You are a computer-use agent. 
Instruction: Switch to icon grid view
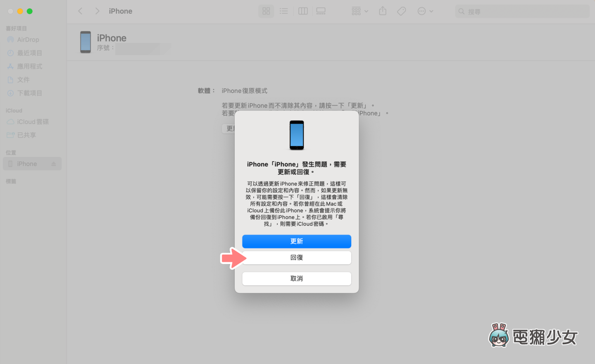click(x=266, y=11)
